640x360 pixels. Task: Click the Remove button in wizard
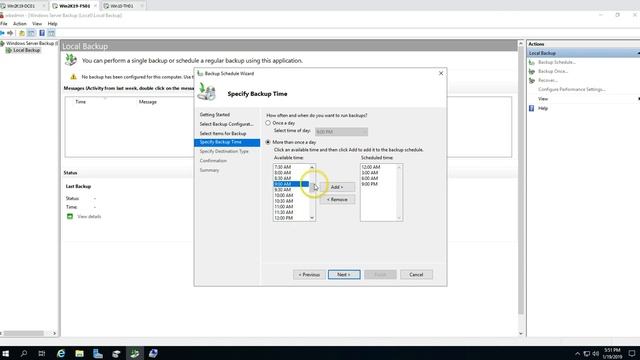coord(337,200)
